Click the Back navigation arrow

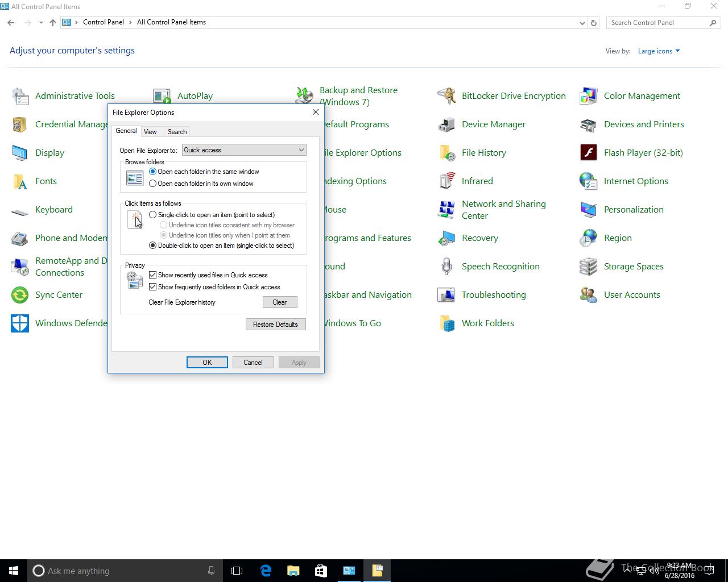(11, 23)
